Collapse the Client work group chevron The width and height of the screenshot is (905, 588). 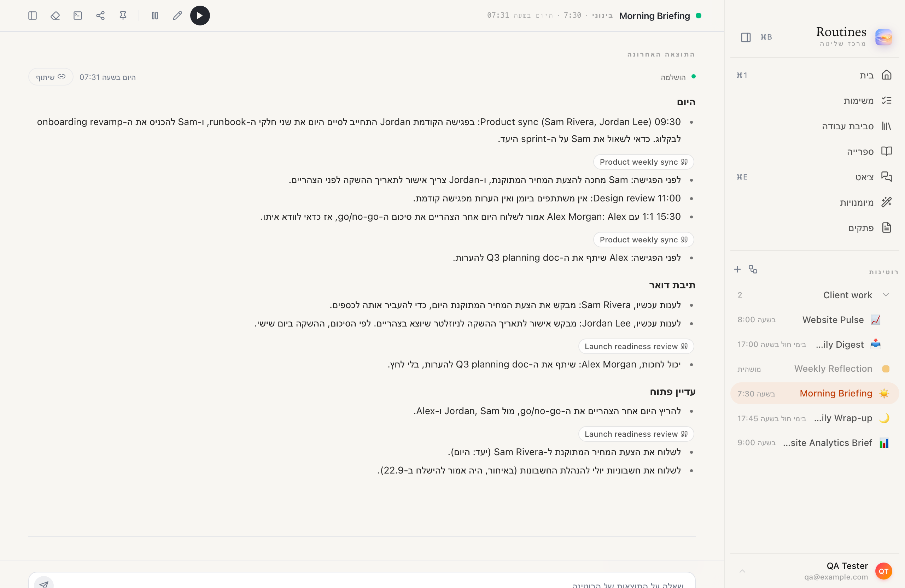click(886, 295)
